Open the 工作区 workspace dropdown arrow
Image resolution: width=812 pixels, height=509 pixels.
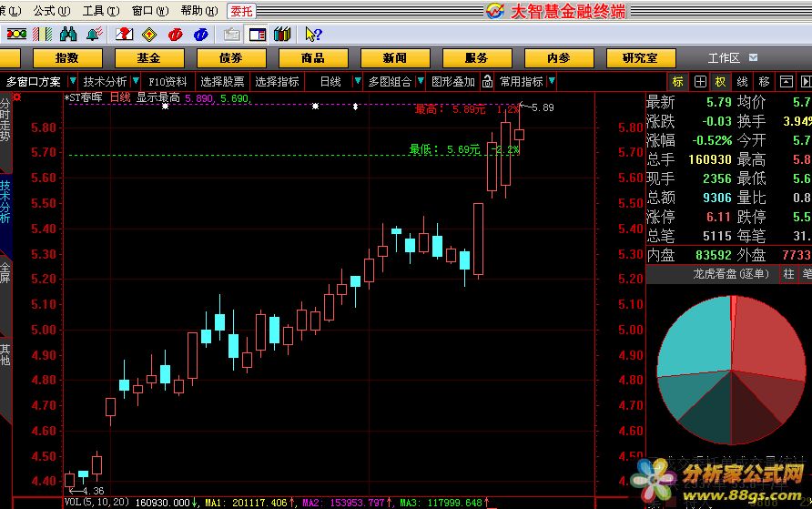pos(753,57)
